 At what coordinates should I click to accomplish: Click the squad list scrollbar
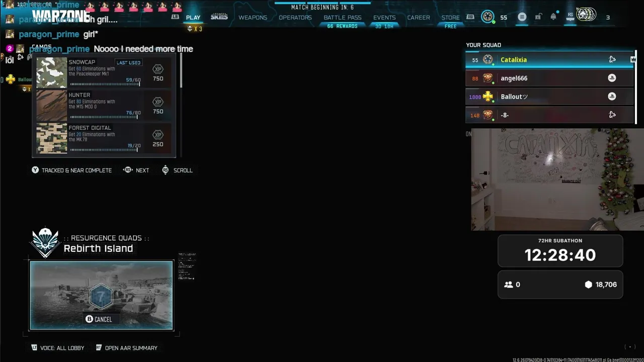pos(635,86)
